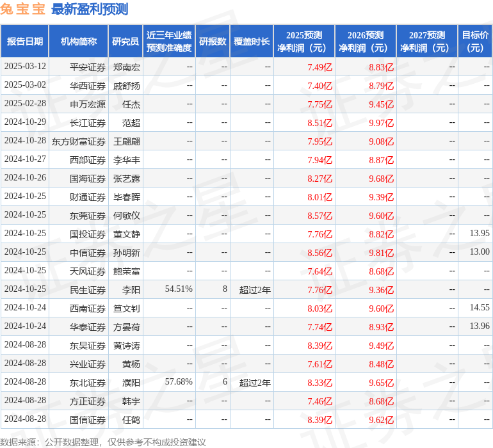The width and height of the screenshot is (493, 448).
Task: Click researcher name 董文静
Action: (126, 234)
